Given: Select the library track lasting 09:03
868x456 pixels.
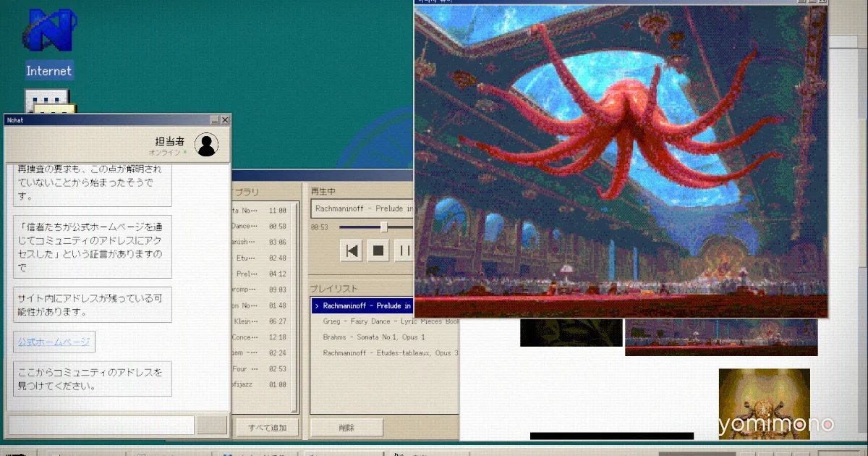Looking at the screenshot, I should tap(260, 290).
